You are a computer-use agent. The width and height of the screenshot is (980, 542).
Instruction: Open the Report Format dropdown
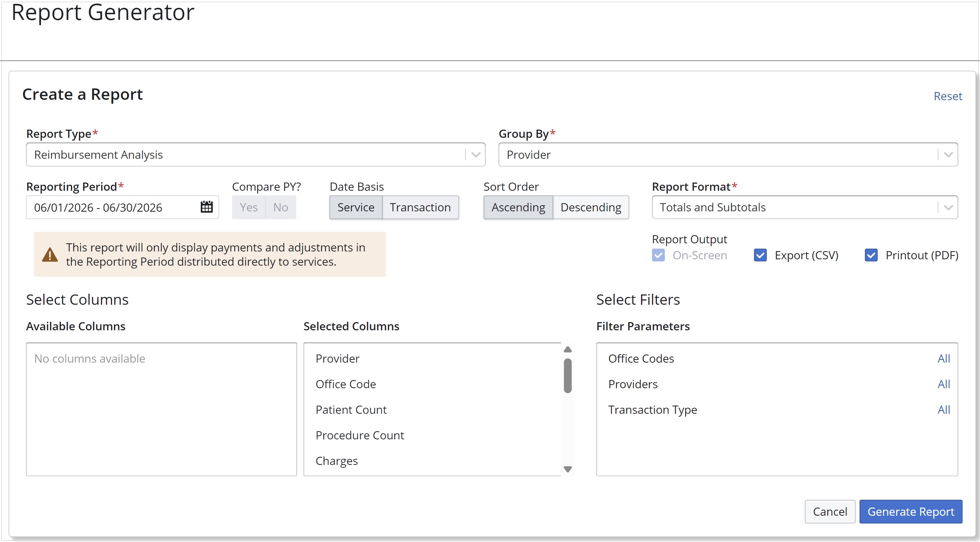click(804, 207)
